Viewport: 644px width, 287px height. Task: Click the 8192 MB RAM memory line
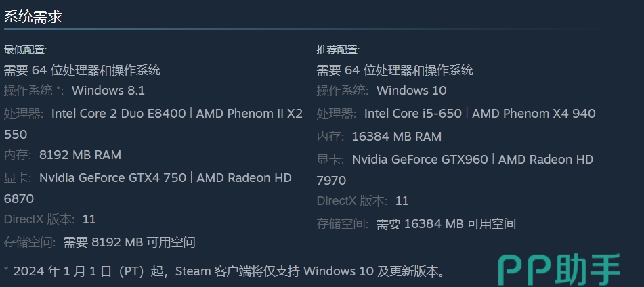pyautogui.click(x=80, y=155)
